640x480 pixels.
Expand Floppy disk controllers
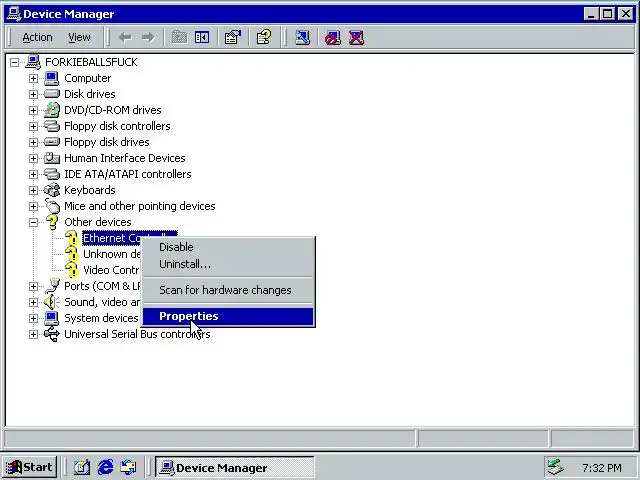click(x=33, y=126)
